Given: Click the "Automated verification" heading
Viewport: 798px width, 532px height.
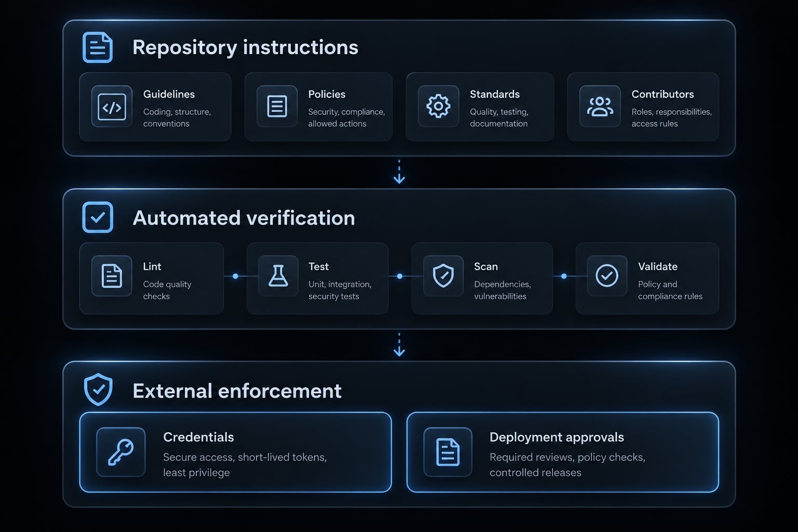Looking at the screenshot, I should pyautogui.click(x=244, y=218).
